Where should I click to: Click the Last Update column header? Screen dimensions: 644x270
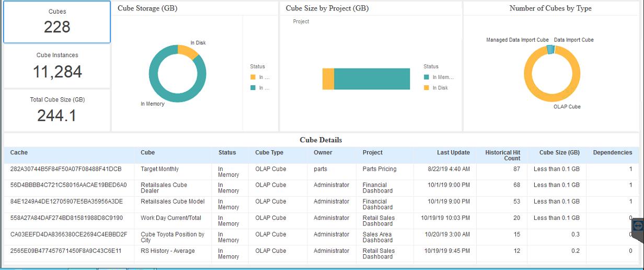[453, 153]
